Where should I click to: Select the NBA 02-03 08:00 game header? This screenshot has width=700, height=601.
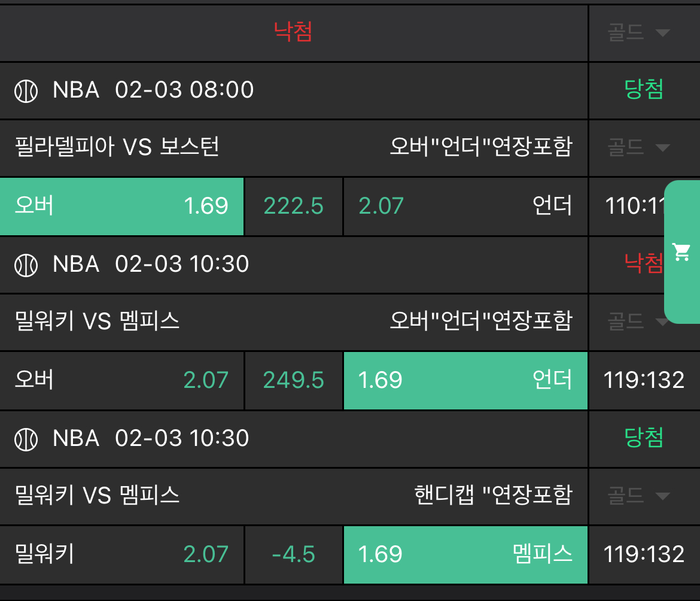click(x=154, y=90)
